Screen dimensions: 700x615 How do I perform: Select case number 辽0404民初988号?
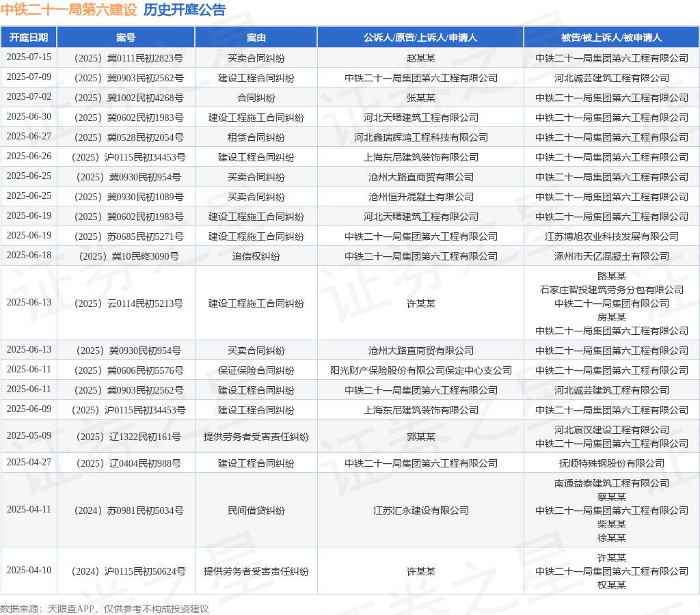pos(145,463)
